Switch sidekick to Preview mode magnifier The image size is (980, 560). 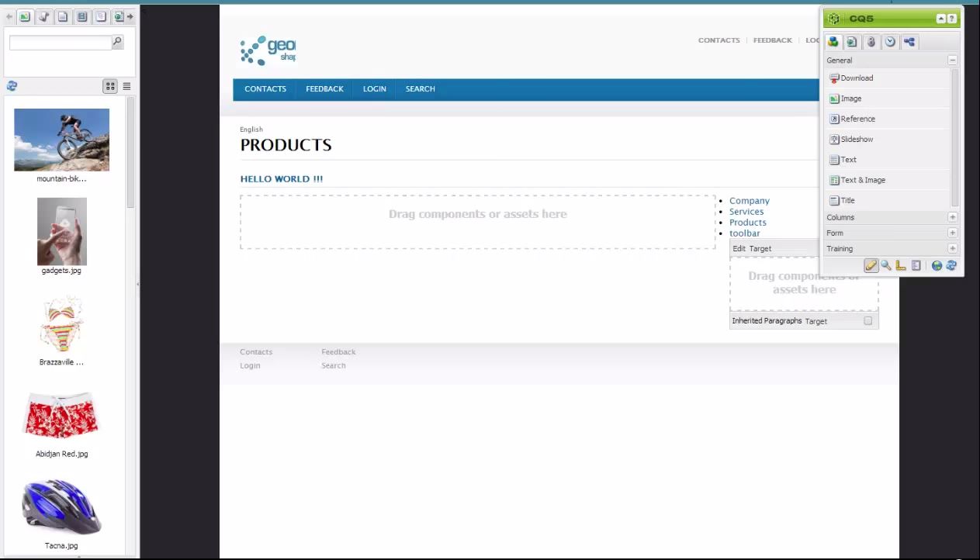(x=885, y=265)
